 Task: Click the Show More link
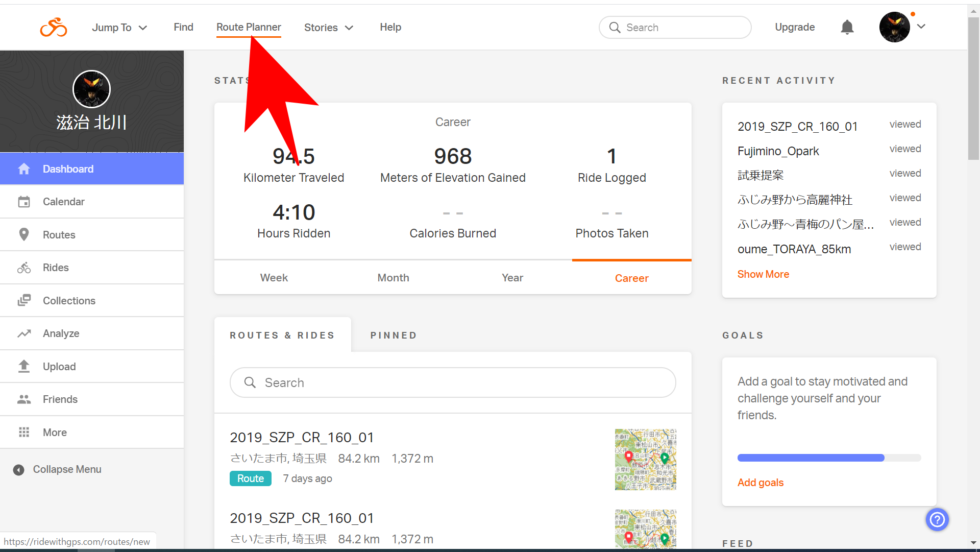coord(763,274)
